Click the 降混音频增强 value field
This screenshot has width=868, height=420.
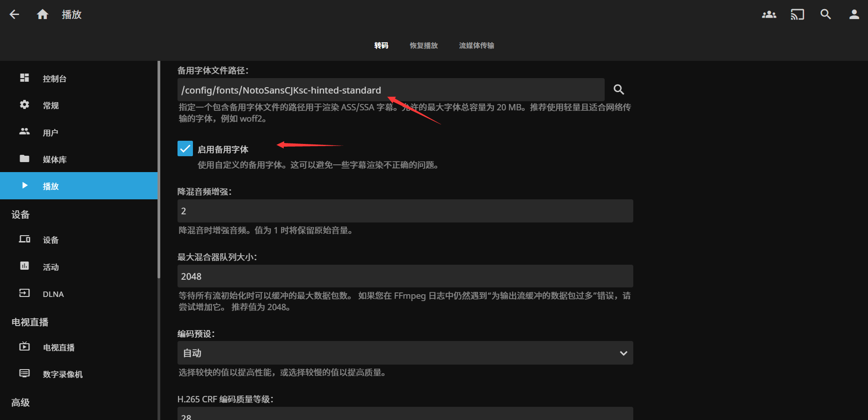[405, 211]
